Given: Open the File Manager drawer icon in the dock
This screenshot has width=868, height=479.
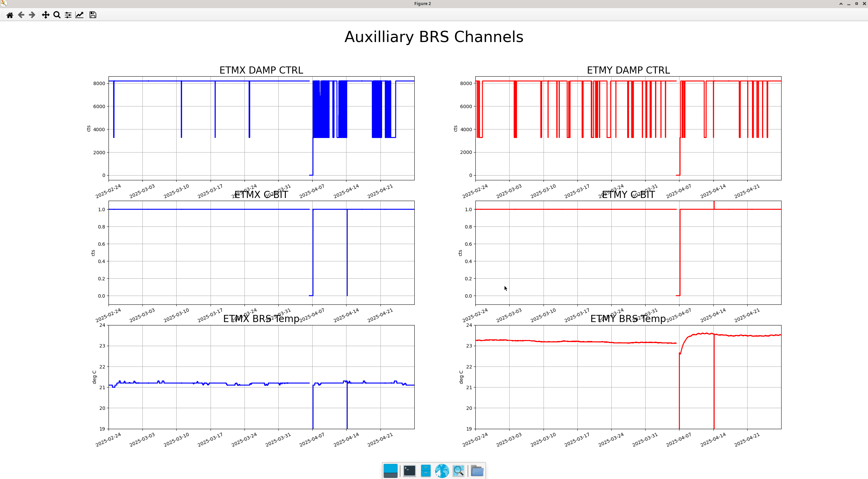Looking at the screenshot, I should pos(426,471).
